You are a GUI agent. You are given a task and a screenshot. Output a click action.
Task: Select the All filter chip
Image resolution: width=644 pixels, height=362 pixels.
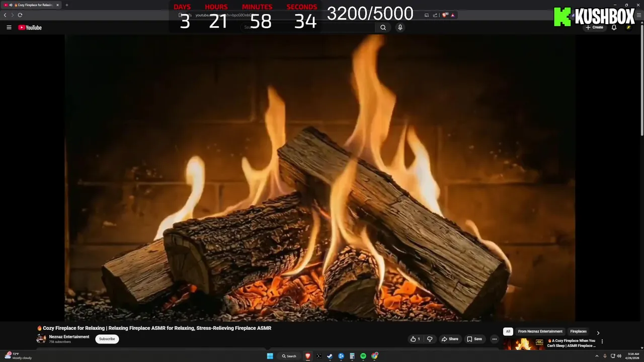pyautogui.click(x=508, y=331)
